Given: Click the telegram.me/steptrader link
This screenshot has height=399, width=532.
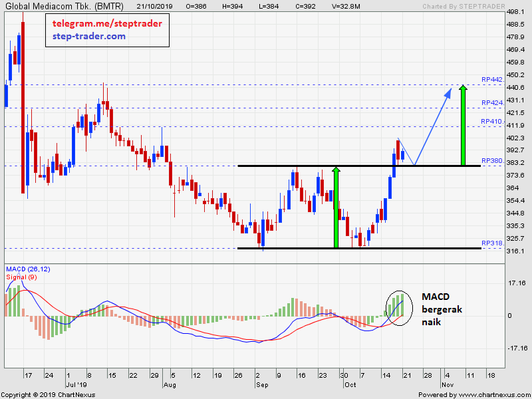Looking at the screenshot, I should point(106,23).
